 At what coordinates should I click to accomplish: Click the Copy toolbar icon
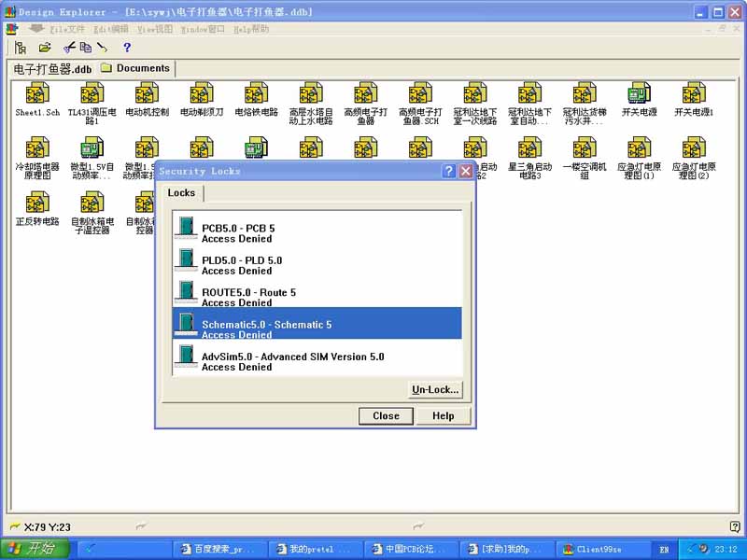(x=86, y=48)
